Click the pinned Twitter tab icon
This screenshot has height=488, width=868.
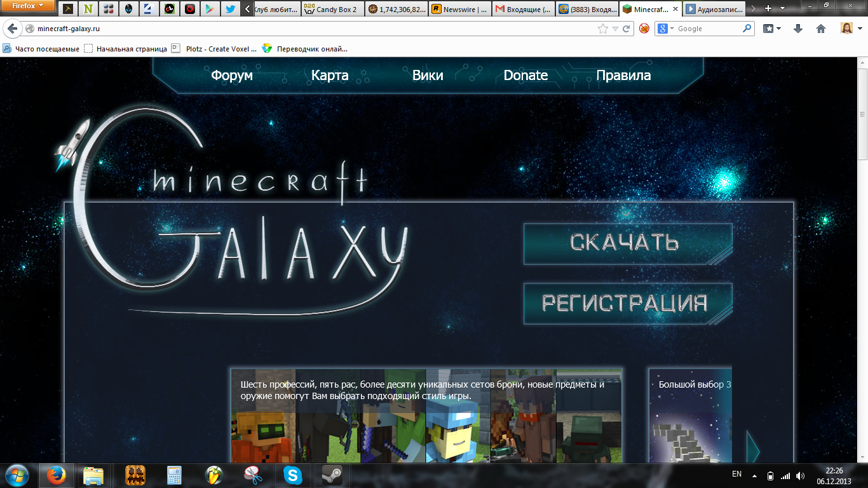230,9
